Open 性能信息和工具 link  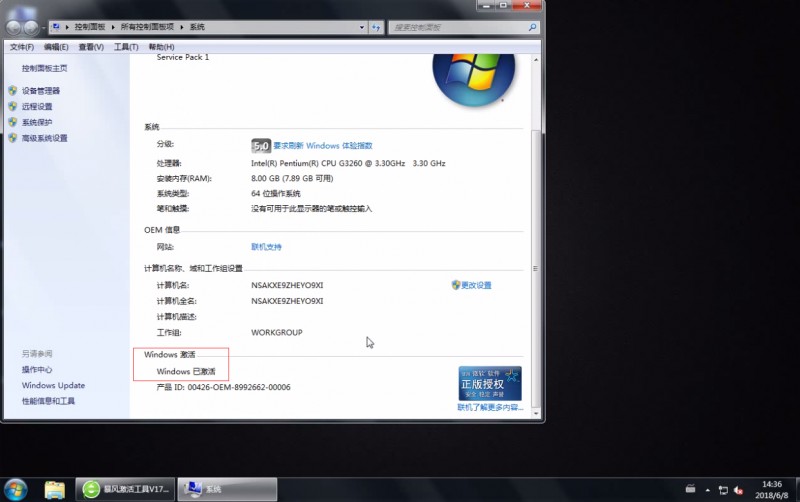tap(48, 401)
